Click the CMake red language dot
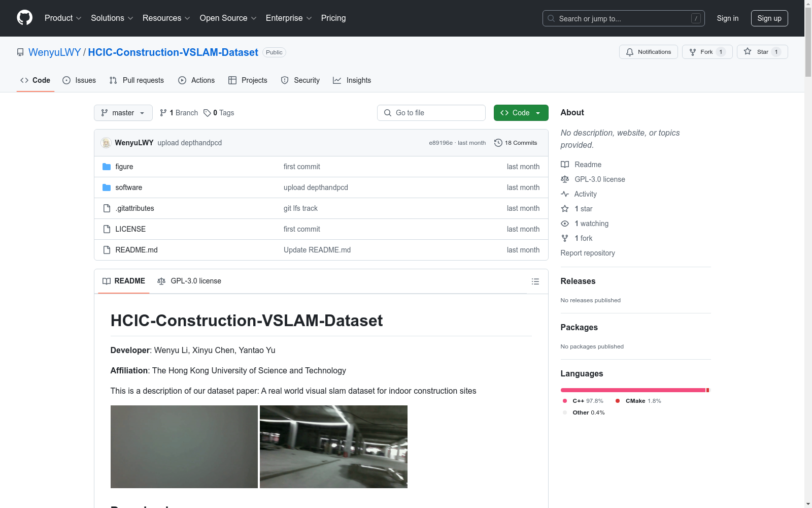This screenshot has width=812, height=508. (x=618, y=401)
